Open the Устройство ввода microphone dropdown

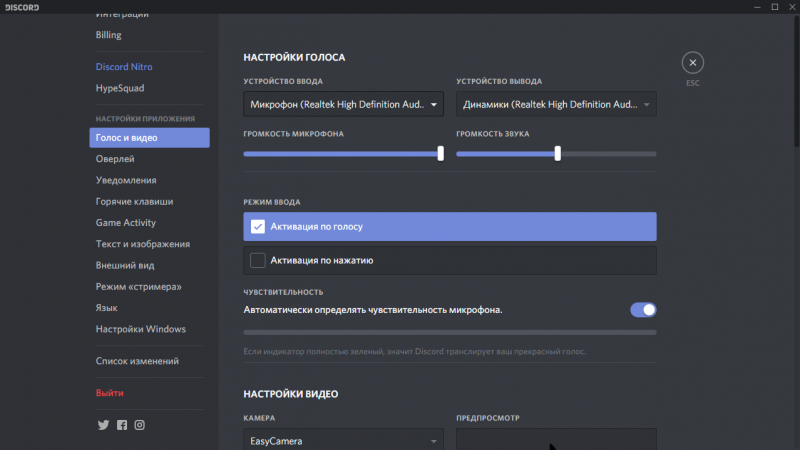pyautogui.click(x=343, y=104)
